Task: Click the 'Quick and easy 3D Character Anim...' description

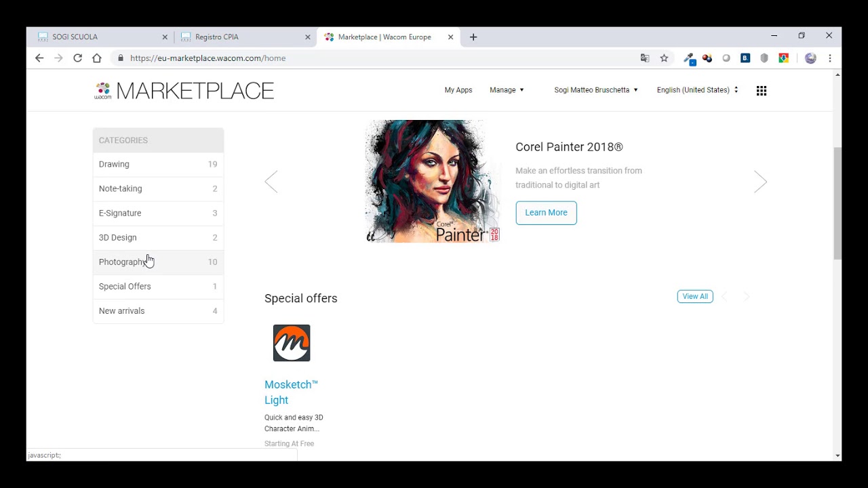Action: 294,423
